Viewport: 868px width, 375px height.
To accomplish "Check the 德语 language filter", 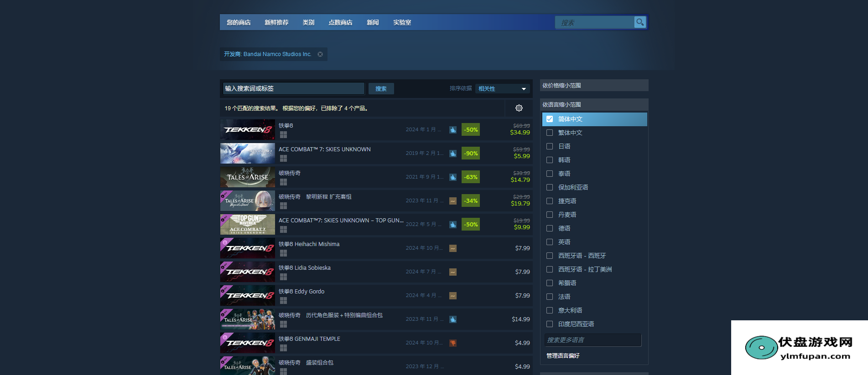I will coord(550,228).
